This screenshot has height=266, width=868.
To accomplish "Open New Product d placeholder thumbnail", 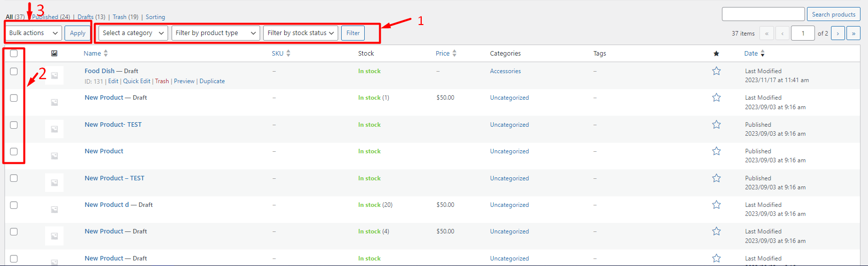I will pyautogui.click(x=54, y=209).
